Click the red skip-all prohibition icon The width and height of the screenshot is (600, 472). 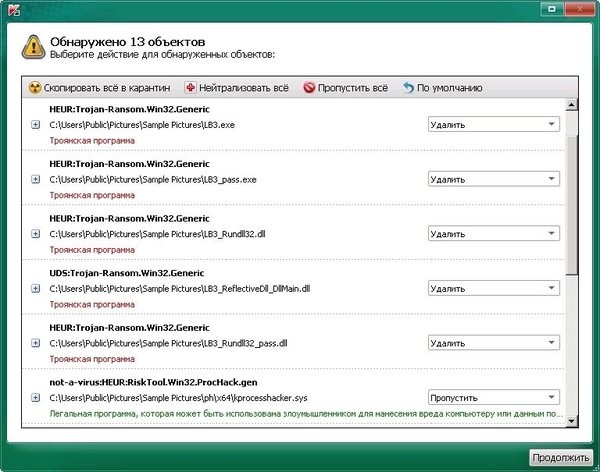pyautogui.click(x=309, y=88)
